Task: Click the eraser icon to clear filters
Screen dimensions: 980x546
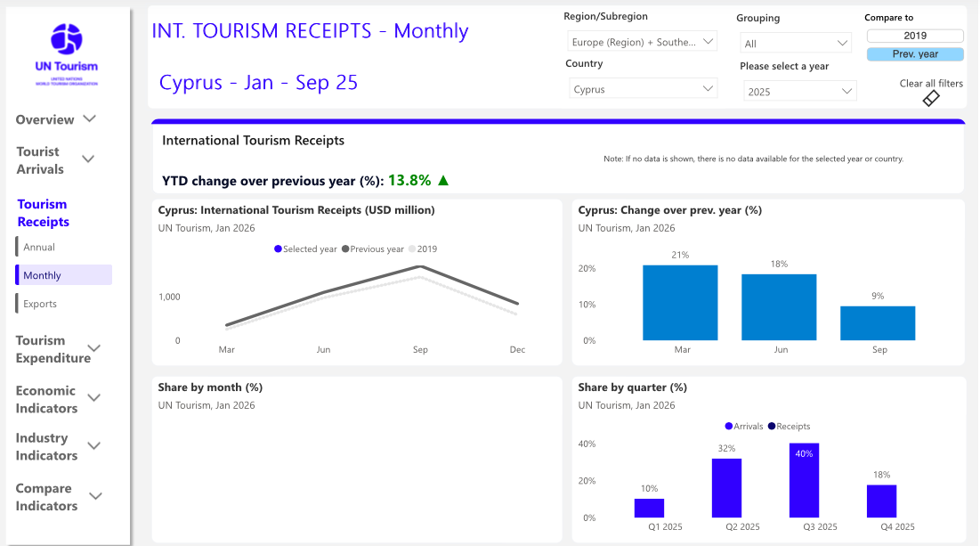Action: click(931, 98)
